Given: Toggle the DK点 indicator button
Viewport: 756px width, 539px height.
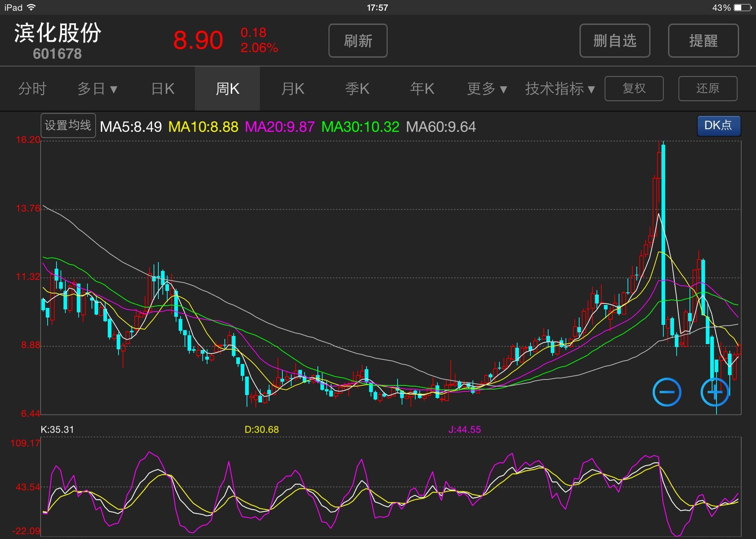Looking at the screenshot, I should tap(718, 126).
